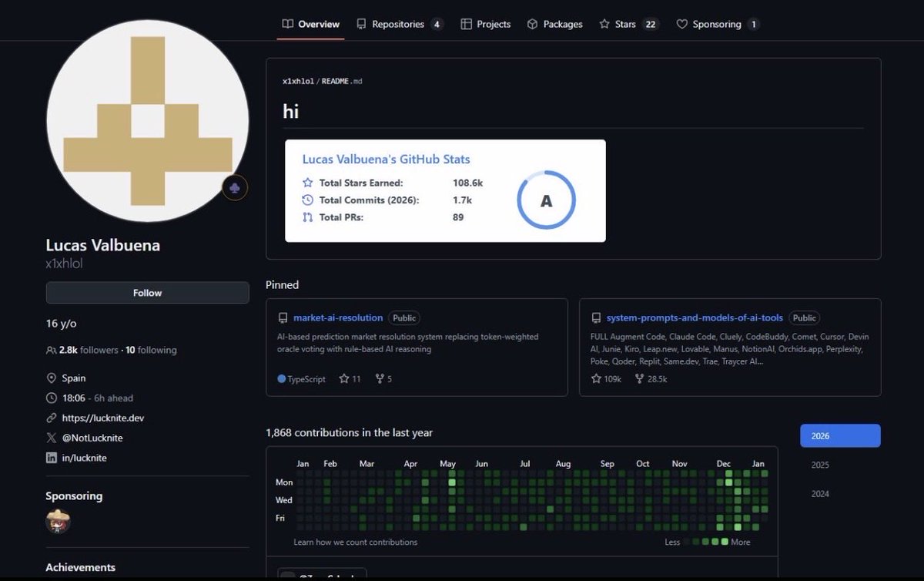This screenshot has width=924, height=581.
Task: Switch to the Repositories tab
Action: pyautogui.click(x=400, y=24)
